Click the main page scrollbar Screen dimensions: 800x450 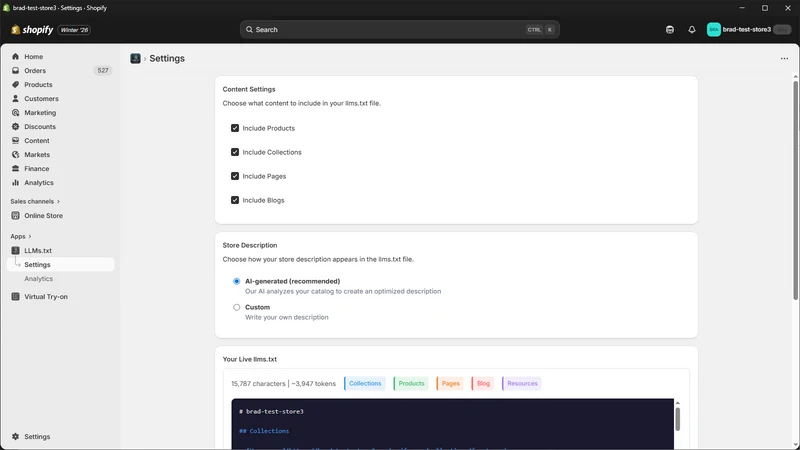795,190
